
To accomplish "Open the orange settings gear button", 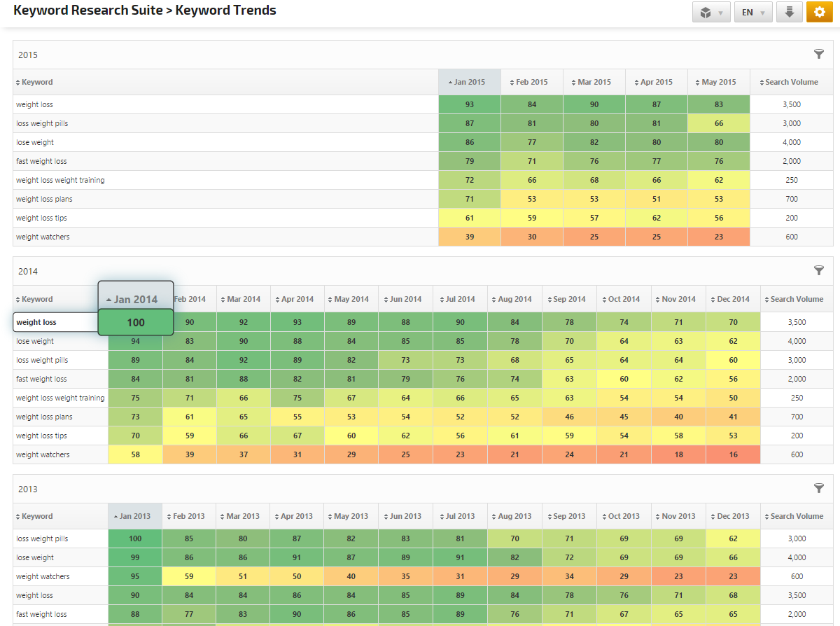I will tap(819, 12).
